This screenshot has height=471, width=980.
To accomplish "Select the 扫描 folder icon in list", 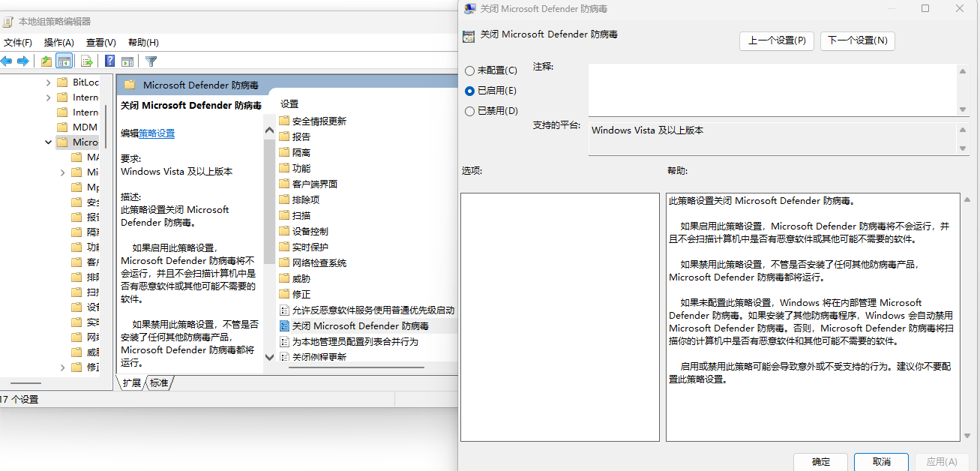I will 284,215.
